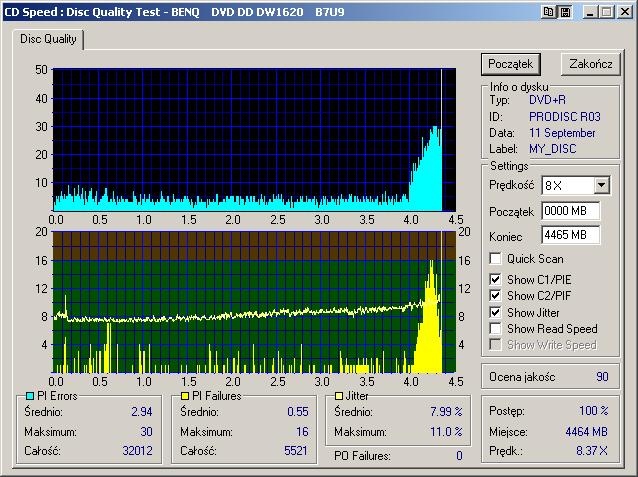Click Jitter average 7.99 %
Viewport: 638px width, 477px height.
446,411
